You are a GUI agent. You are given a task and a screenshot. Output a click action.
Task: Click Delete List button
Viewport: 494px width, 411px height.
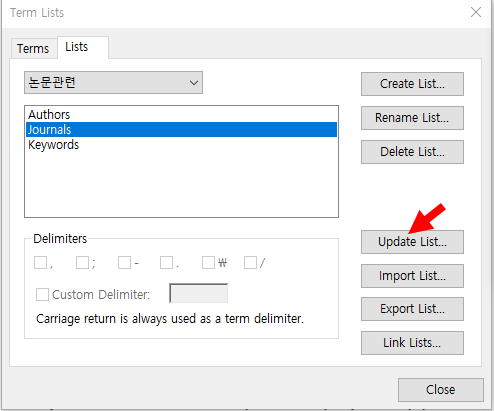pyautogui.click(x=412, y=152)
